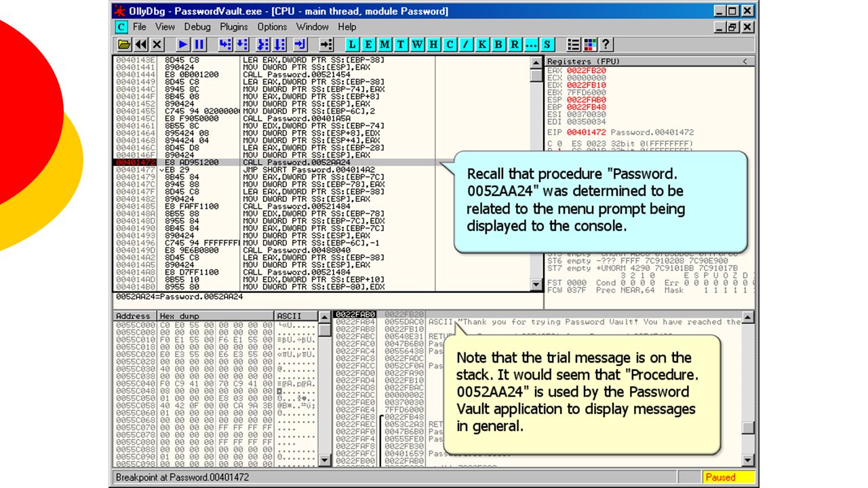Select stack address 0022FAB0 entry
Image resolution: width=868 pixels, height=488 pixels.
click(x=355, y=315)
